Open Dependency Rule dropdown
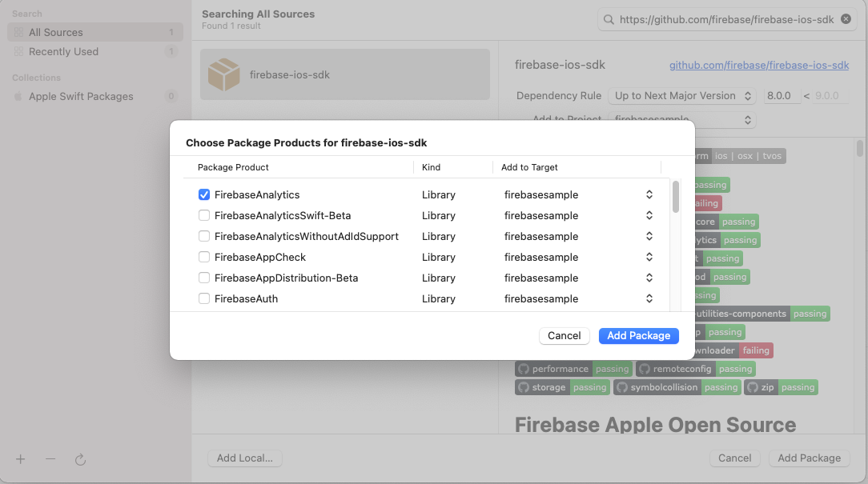Viewport: 868px width, 484px height. pos(682,96)
